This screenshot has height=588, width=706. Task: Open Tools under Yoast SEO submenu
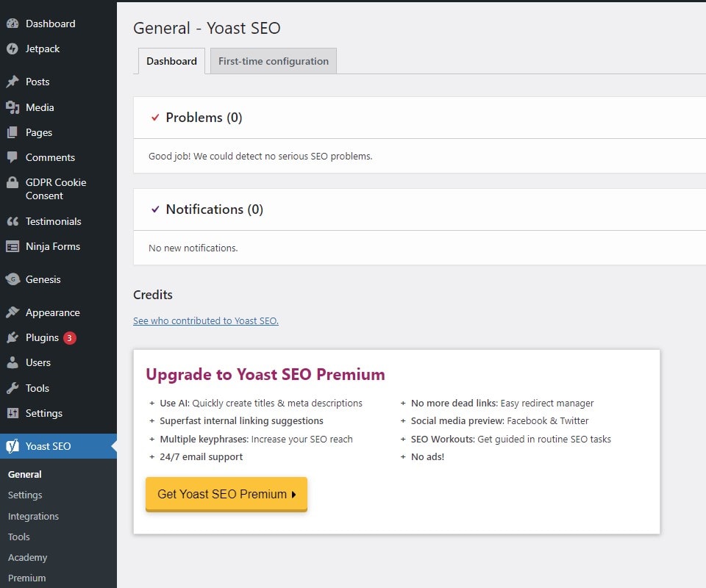pos(19,537)
